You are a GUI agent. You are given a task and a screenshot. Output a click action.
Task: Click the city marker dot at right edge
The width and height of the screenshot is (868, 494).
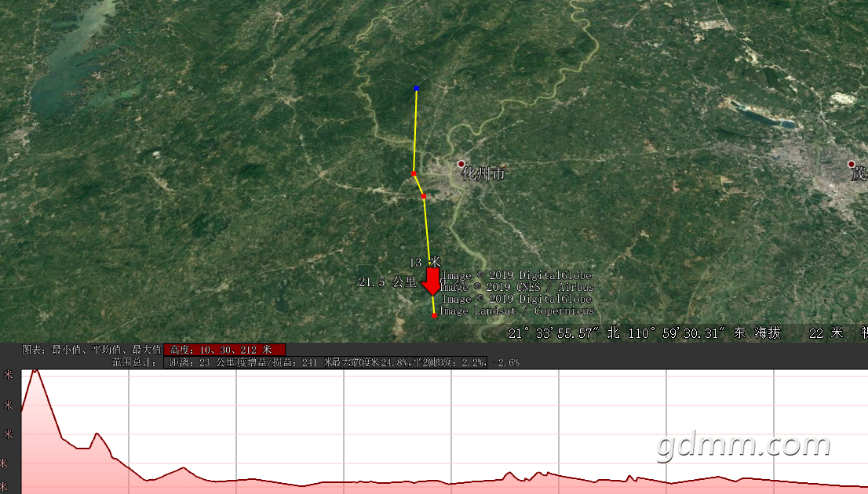851,164
